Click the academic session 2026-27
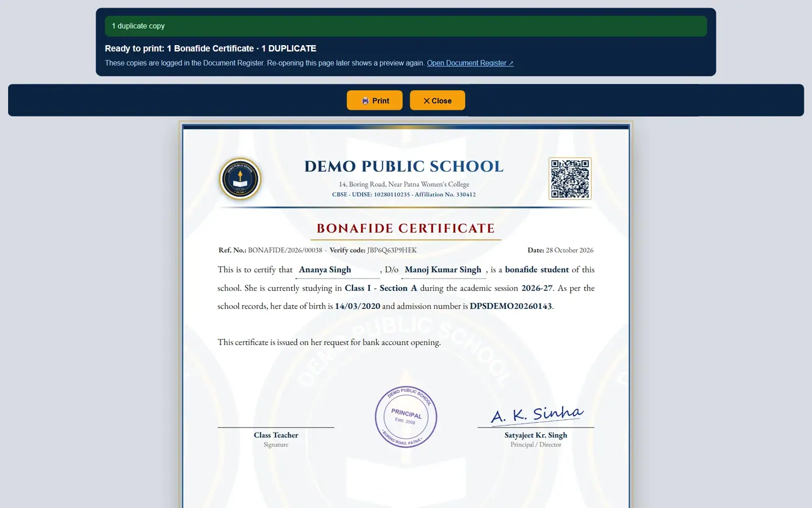 click(537, 288)
